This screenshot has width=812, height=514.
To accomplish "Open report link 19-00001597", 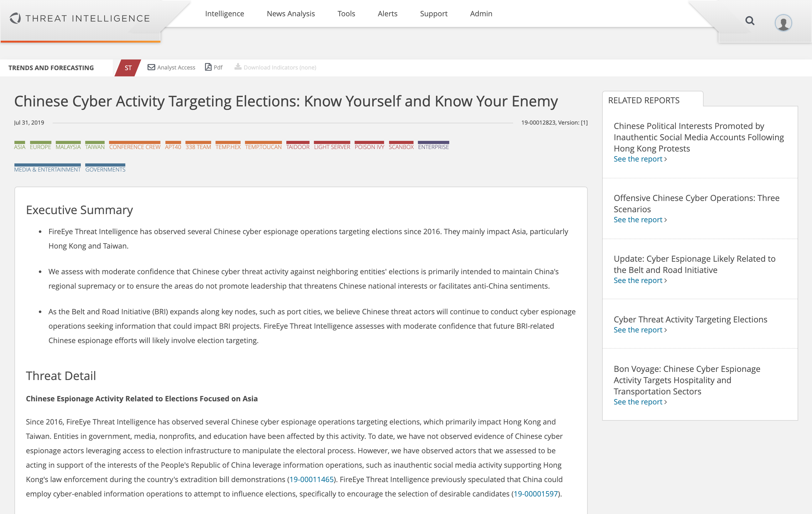I will 535,494.
